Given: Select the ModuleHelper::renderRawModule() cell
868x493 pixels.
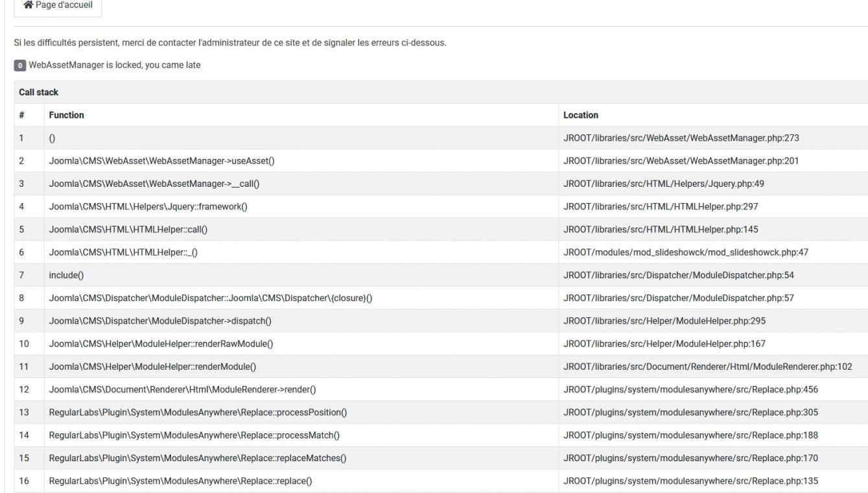Looking at the screenshot, I should coord(300,344).
